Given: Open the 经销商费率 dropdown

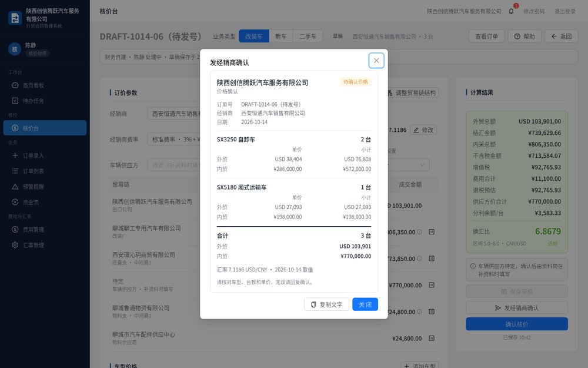Looking at the screenshot, I should pos(174,140).
